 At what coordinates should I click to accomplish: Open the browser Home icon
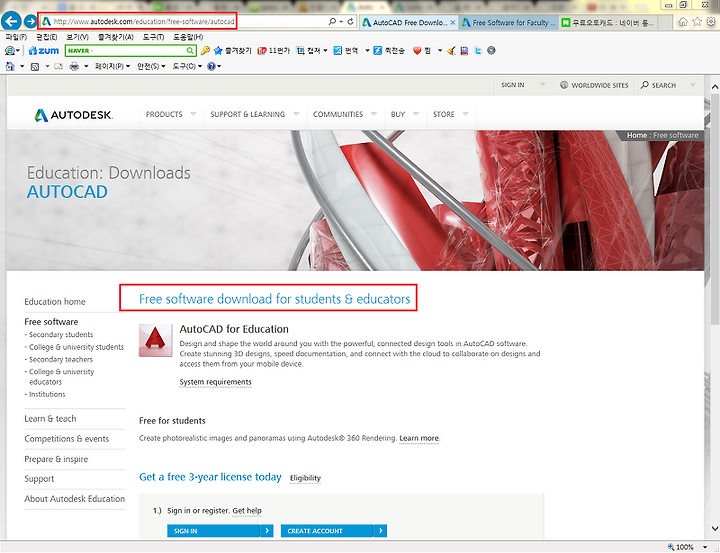[x=683, y=22]
